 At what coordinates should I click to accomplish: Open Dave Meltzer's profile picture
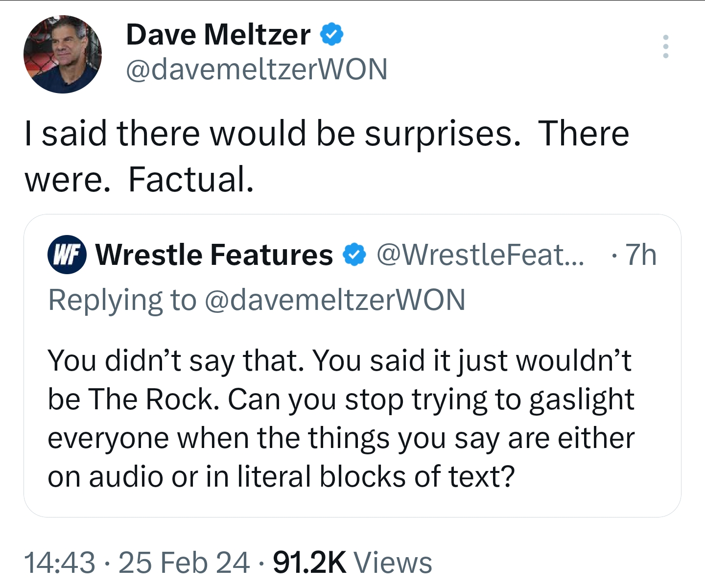tap(63, 54)
